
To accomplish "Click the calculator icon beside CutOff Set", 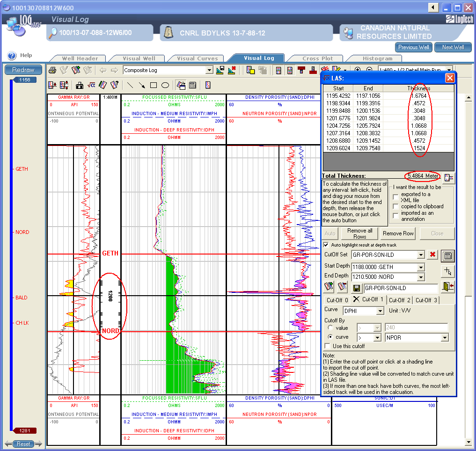I will 448,255.
